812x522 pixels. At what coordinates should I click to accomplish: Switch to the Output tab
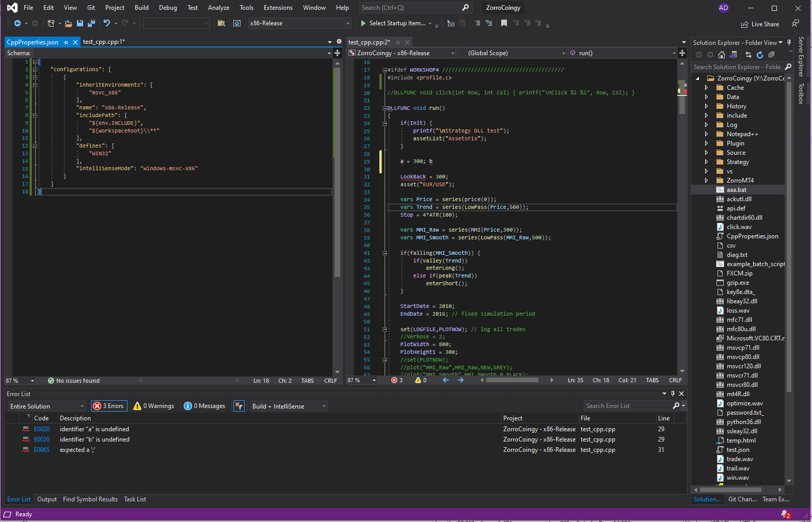(x=47, y=499)
